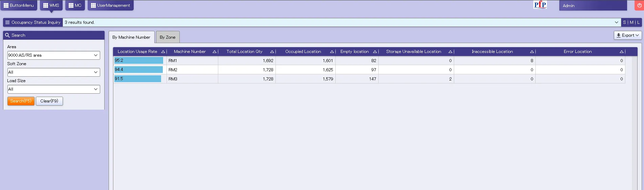Image resolution: width=644 pixels, height=190 pixels.
Task: Click the 94.4 usage rate bar
Action: [x=138, y=70]
